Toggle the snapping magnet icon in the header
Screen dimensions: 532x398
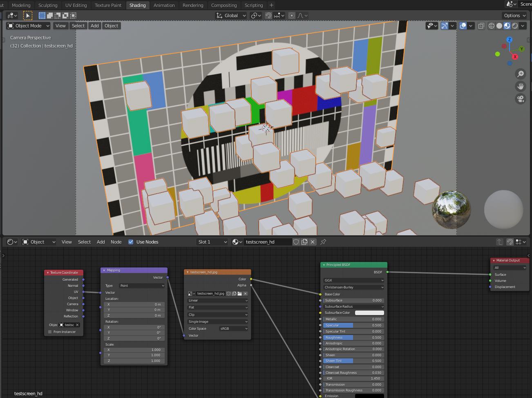[x=268, y=16]
